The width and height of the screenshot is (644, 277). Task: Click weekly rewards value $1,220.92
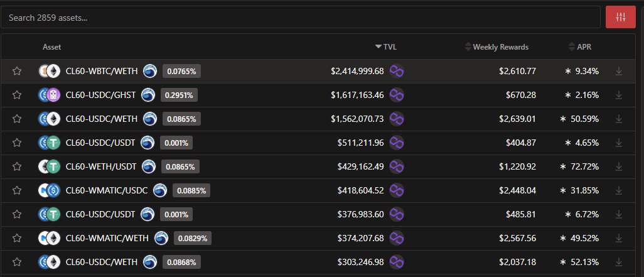(517, 166)
